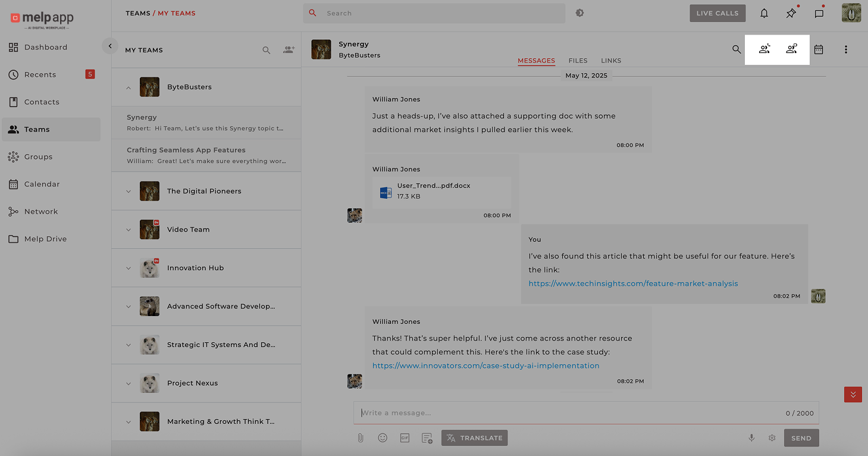Screen dimensions: 868x456
Task: Open the techinsights feature-market-analysis link
Action: (633, 284)
